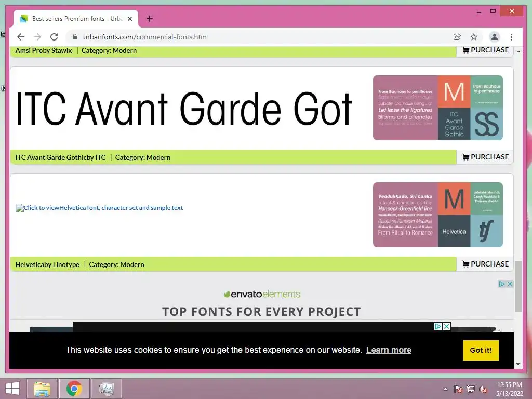Open a new tab with plus button
Viewport: 532px width, 399px height.
click(149, 19)
